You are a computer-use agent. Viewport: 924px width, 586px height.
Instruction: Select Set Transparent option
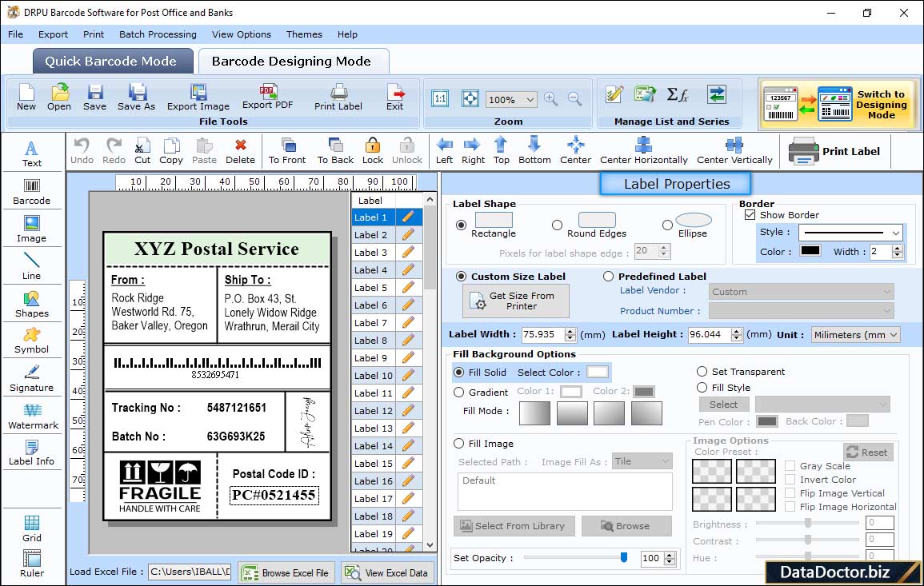click(702, 372)
